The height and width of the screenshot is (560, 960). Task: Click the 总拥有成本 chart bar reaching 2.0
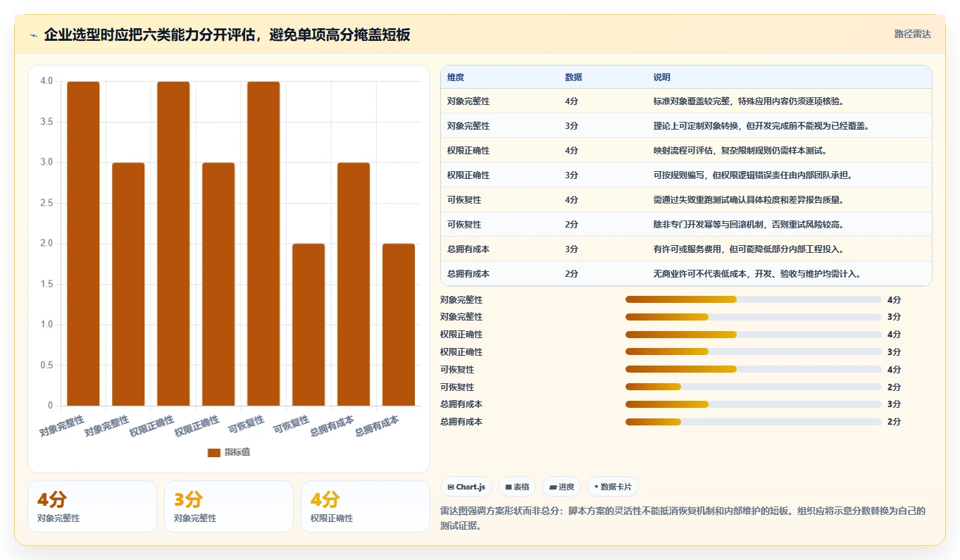[399, 325]
